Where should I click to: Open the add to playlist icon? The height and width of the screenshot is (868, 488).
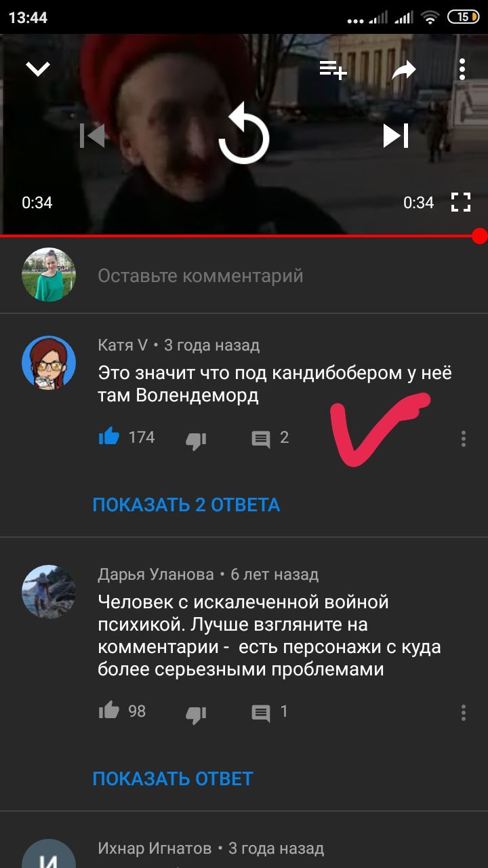pyautogui.click(x=333, y=68)
